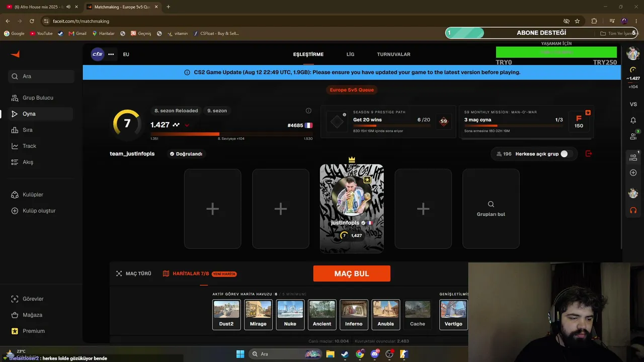Open the MAÇ TÜRÜ tab
This screenshot has width=644, height=362.
(x=134, y=274)
